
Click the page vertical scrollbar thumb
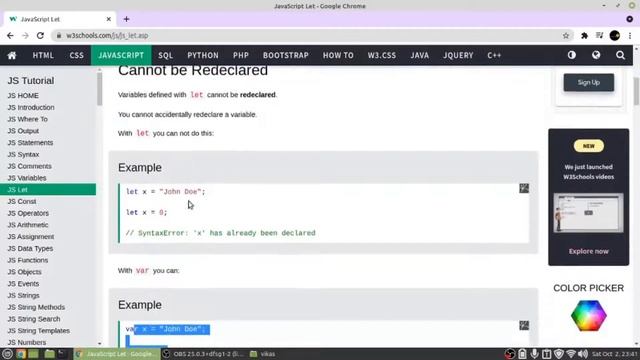pyautogui.click(x=636, y=91)
